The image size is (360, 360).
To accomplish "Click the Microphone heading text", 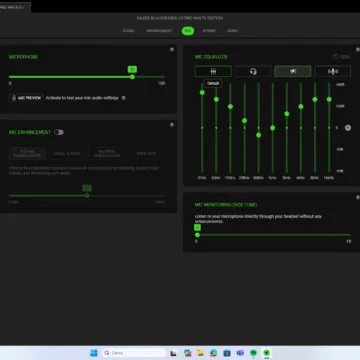I will pos(23,57).
